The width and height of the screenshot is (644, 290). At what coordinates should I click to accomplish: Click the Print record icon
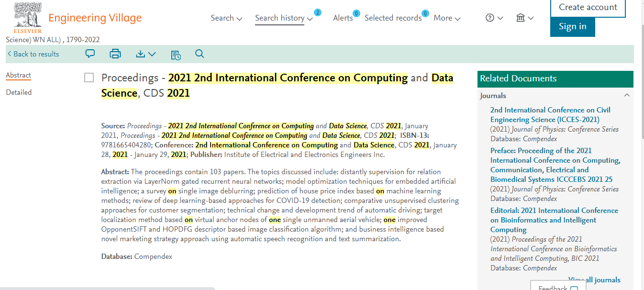[x=115, y=54]
